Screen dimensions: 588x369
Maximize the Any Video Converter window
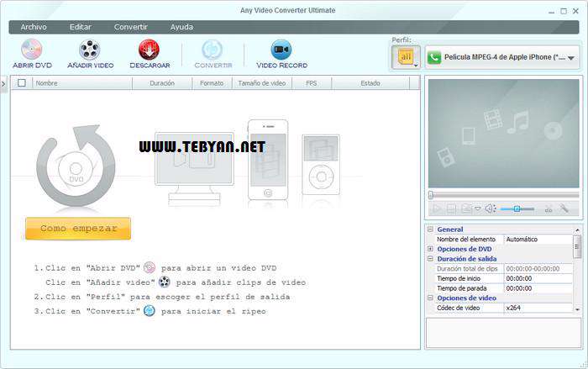pos(564,11)
